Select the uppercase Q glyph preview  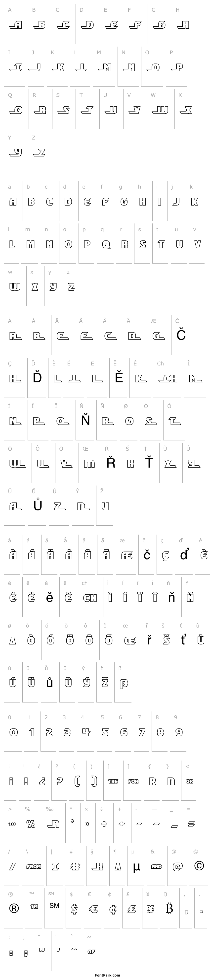point(15,110)
